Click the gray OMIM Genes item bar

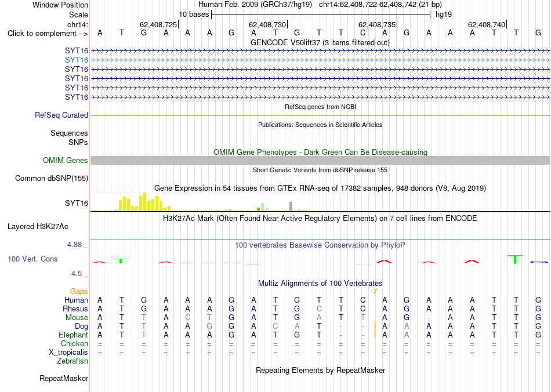click(x=320, y=161)
